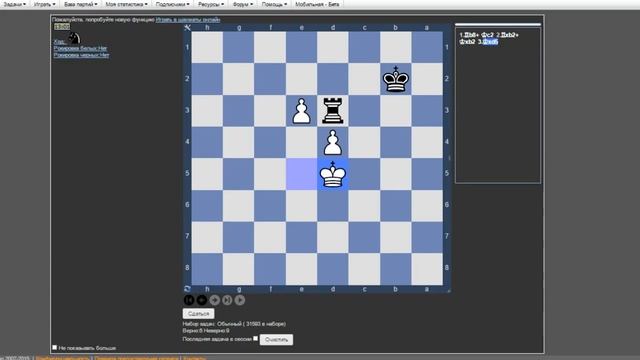This screenshot has height=360, width=640.
Task: Open the 'Играть в шахматы онлайн' link
Action: tap(188, 20)
